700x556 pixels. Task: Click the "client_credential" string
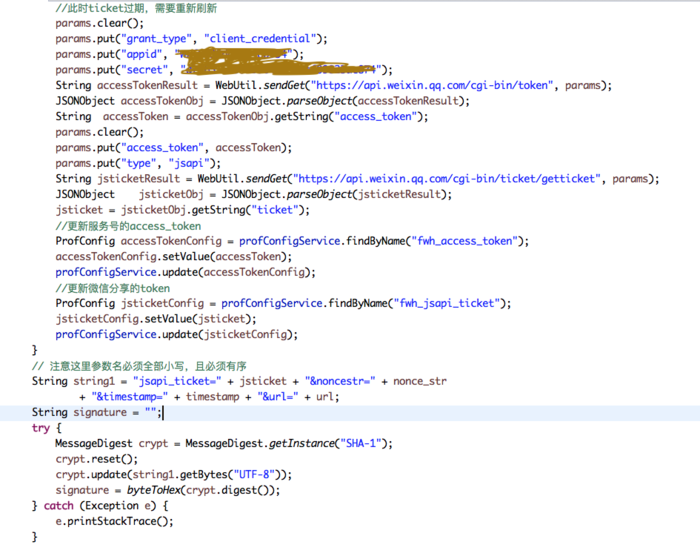[260, 39]
